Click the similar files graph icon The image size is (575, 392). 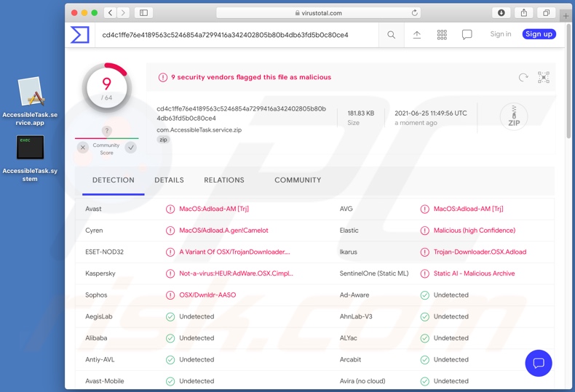click(544, 77)
